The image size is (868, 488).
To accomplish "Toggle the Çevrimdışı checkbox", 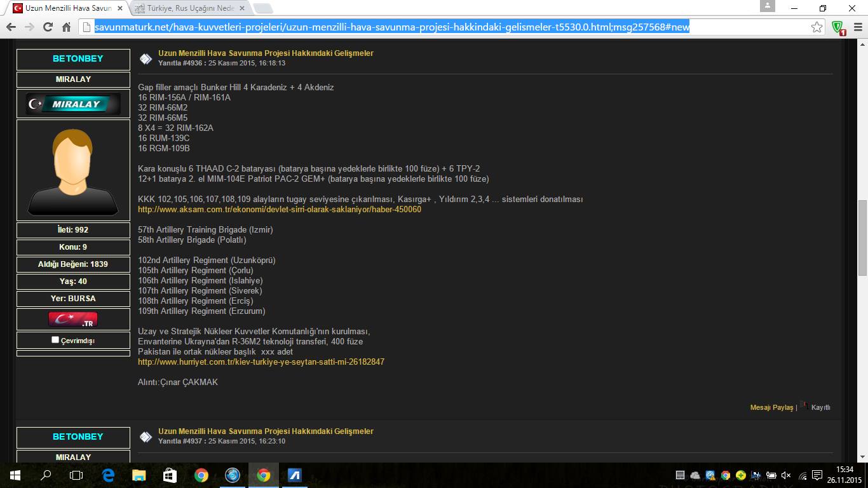I will point(55,340).
